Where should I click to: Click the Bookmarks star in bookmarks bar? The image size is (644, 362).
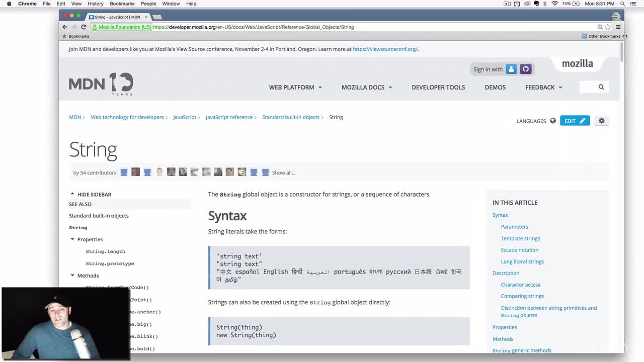[x=64, y=36]
